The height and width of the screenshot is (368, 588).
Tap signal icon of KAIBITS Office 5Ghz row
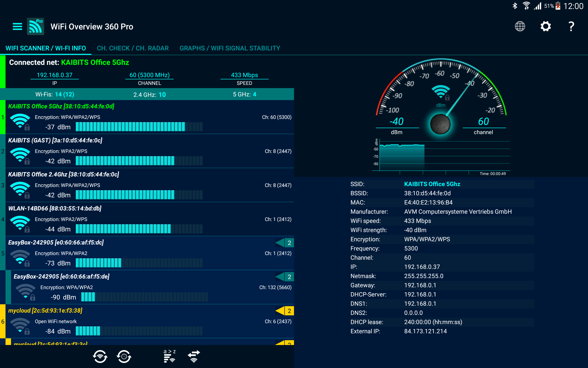click(20, 121)
